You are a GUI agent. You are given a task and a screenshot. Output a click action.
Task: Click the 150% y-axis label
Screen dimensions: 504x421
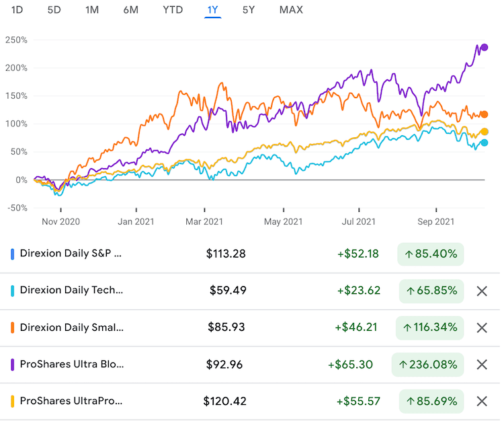(16, 96)
